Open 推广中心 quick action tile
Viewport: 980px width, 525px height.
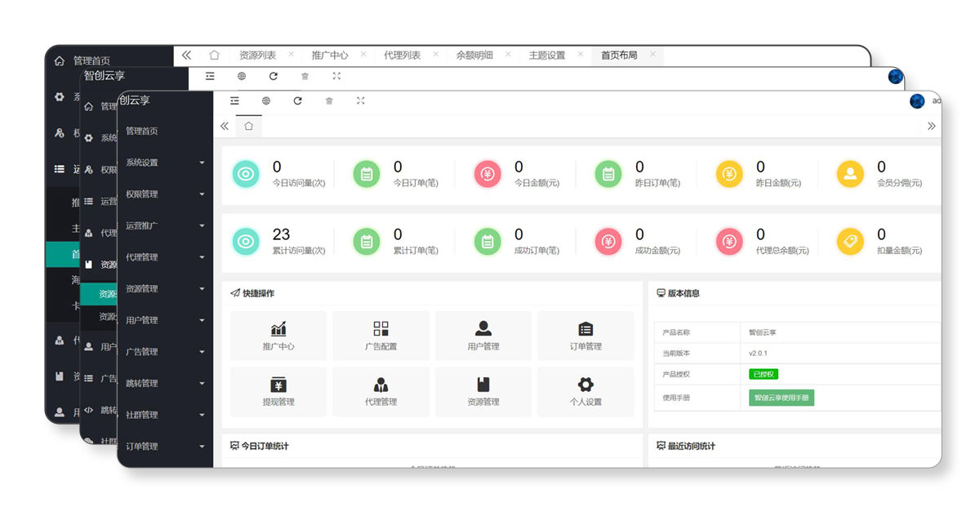click(x=278, y=336)
